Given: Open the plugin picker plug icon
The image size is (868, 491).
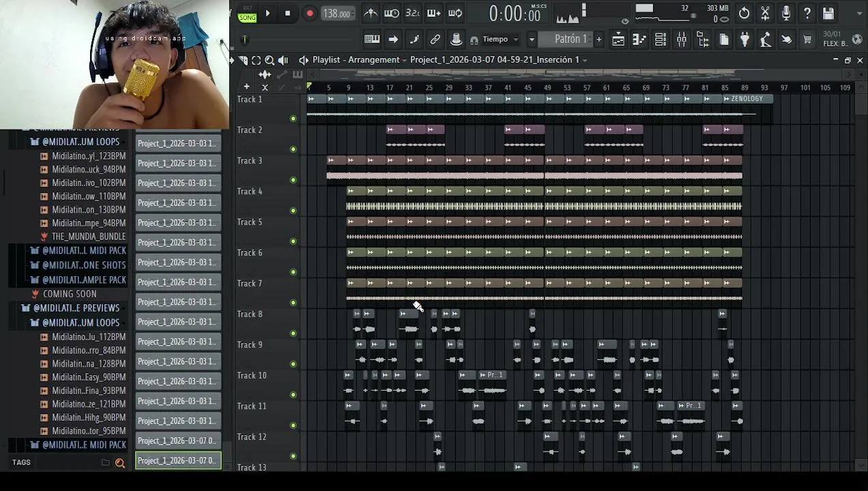Looking at the screenshot, I should click(745, 40).
